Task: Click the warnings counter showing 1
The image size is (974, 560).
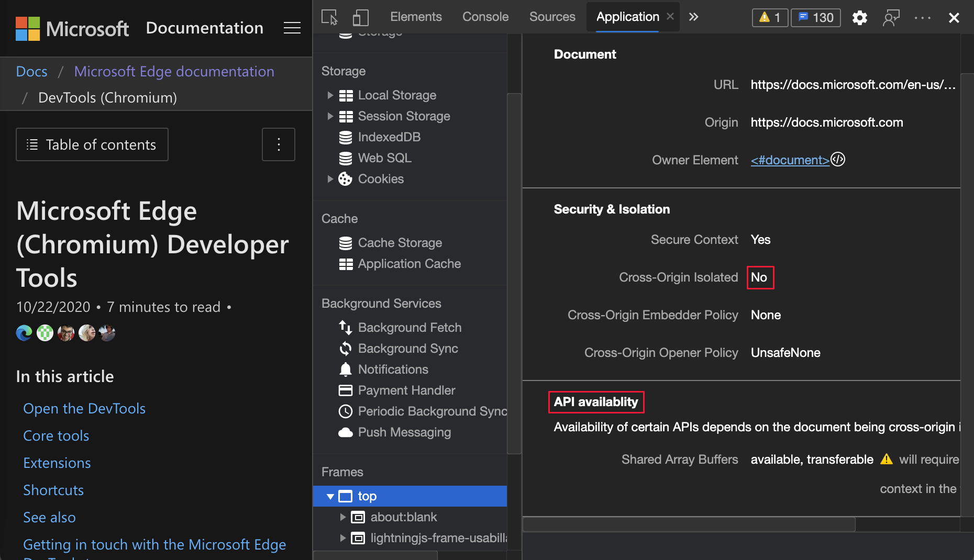Action: tap(770, 18)
